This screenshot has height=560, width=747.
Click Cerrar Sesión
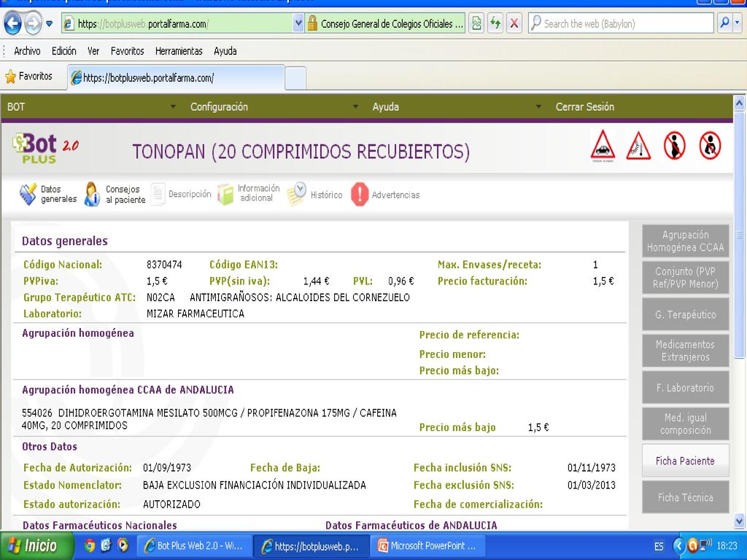tap(584, 106)
